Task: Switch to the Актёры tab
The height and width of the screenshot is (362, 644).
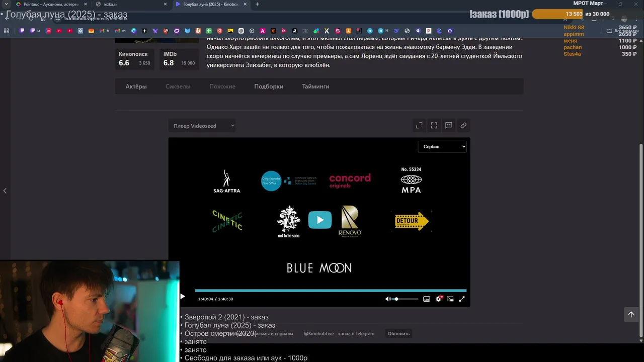Action: click(136, 86)
